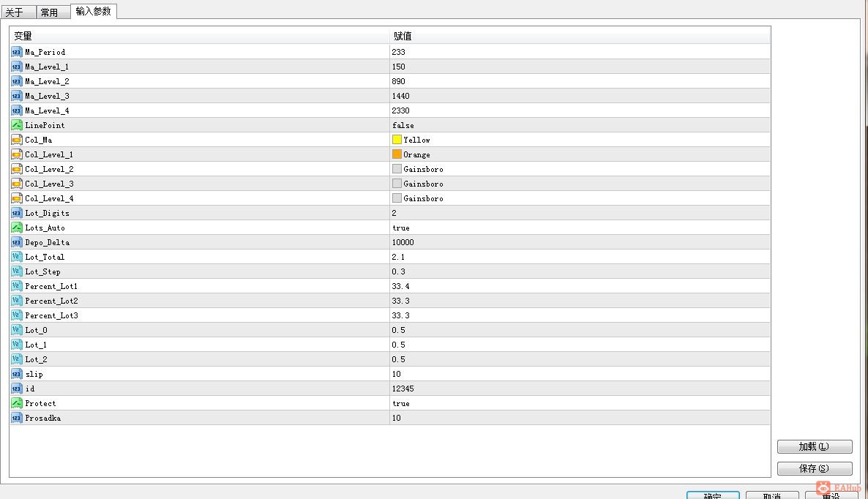The width and height of the screenshot is (868, 499).
Task: Click the boolean icon beside Protect
Action: 17,403
